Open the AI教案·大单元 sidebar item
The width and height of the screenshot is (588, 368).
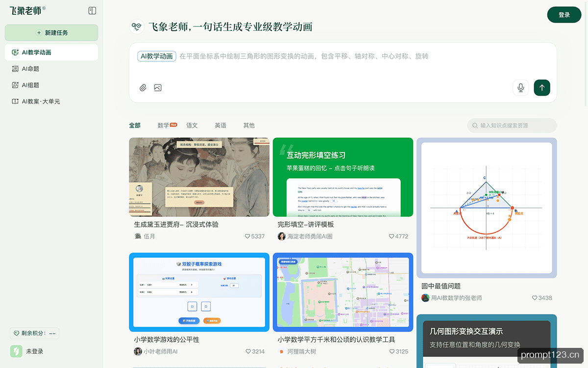tap(51, 102)
